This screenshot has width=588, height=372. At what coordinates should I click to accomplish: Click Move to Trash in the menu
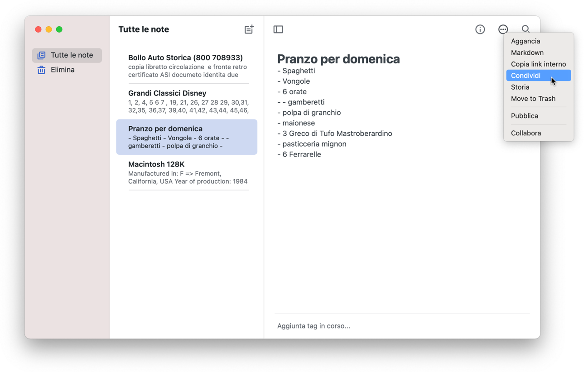532,98
